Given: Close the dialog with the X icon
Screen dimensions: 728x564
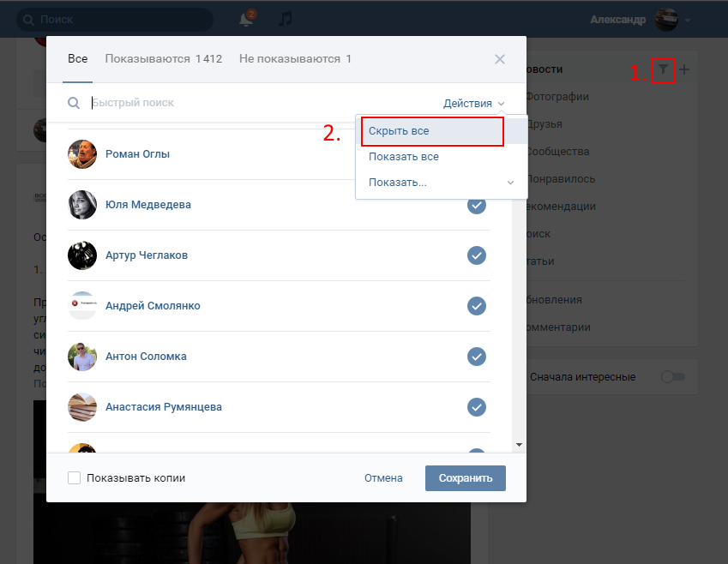Looking at the screenshot, I should tap(500, 59).
